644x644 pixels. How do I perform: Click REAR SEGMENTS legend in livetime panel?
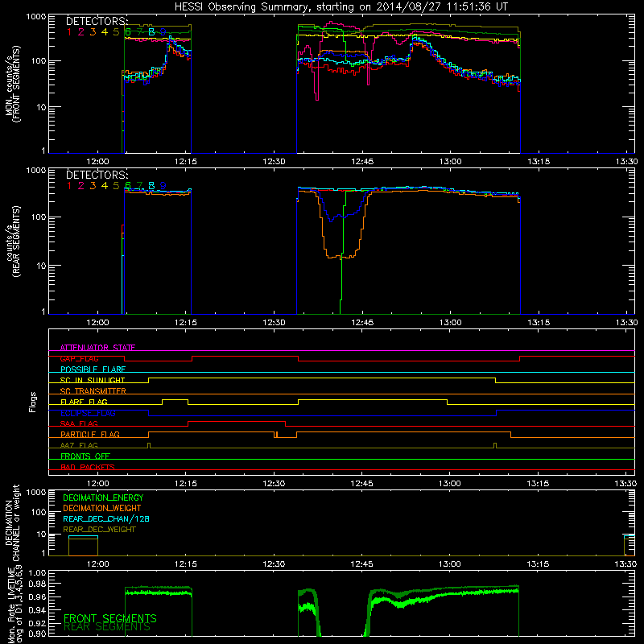click(107, 627)
